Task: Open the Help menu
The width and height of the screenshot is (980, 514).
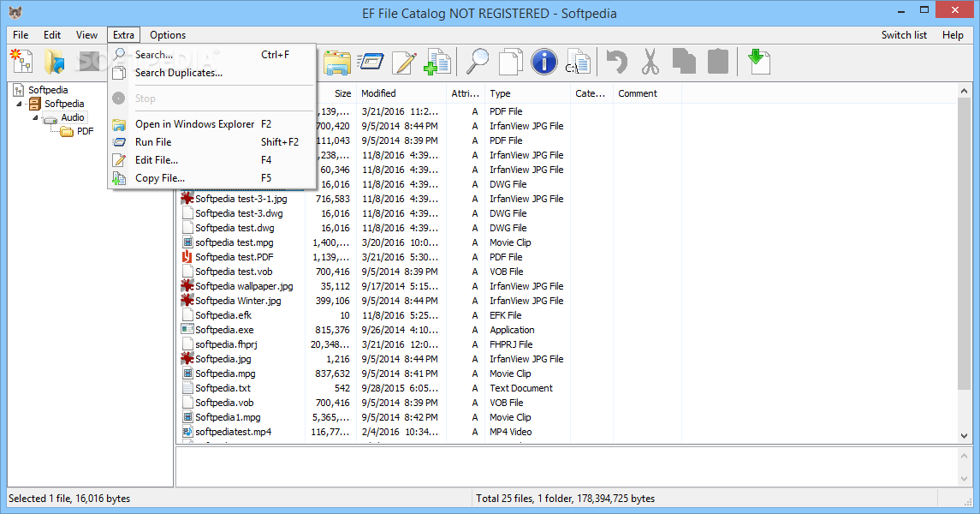Action: tap(953, 35)
